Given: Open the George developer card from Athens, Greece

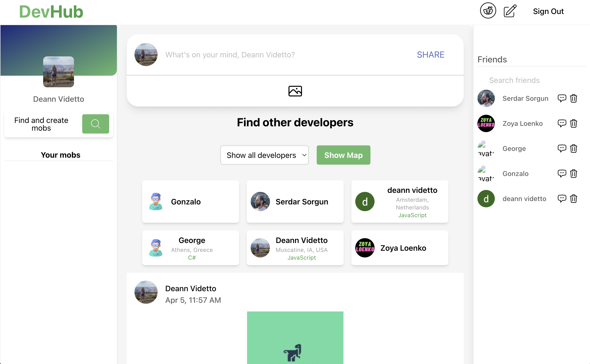Looking at the screenshot, I should coord(190,248).
